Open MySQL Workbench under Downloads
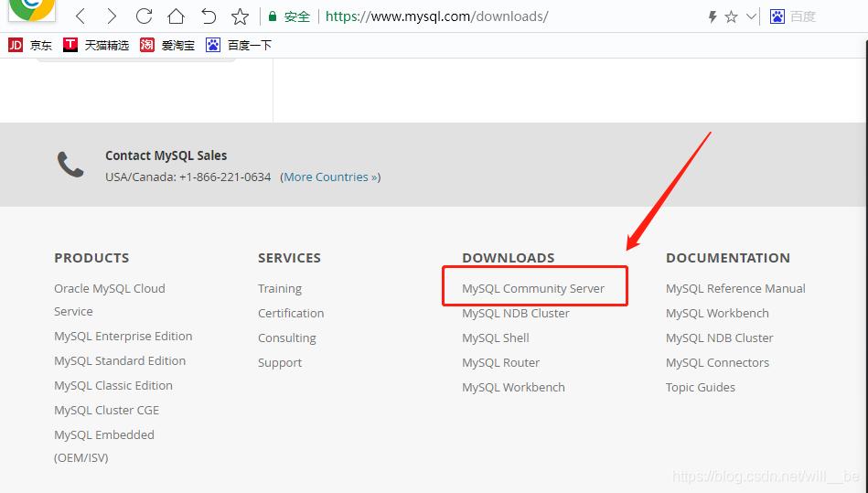868x493 pixels. [x=513, y=387]
